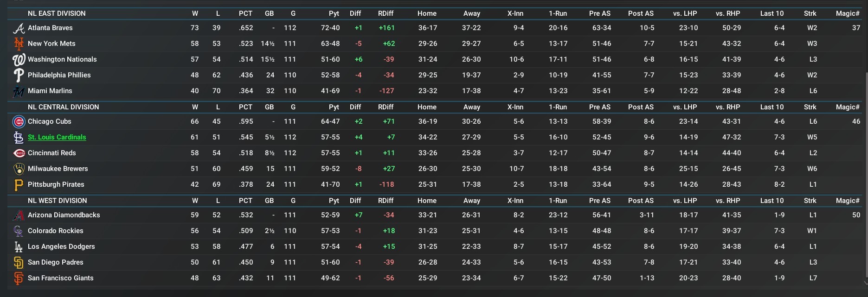Select the Pittsburgh Pirates team name
868x297 pixels.
56,184
